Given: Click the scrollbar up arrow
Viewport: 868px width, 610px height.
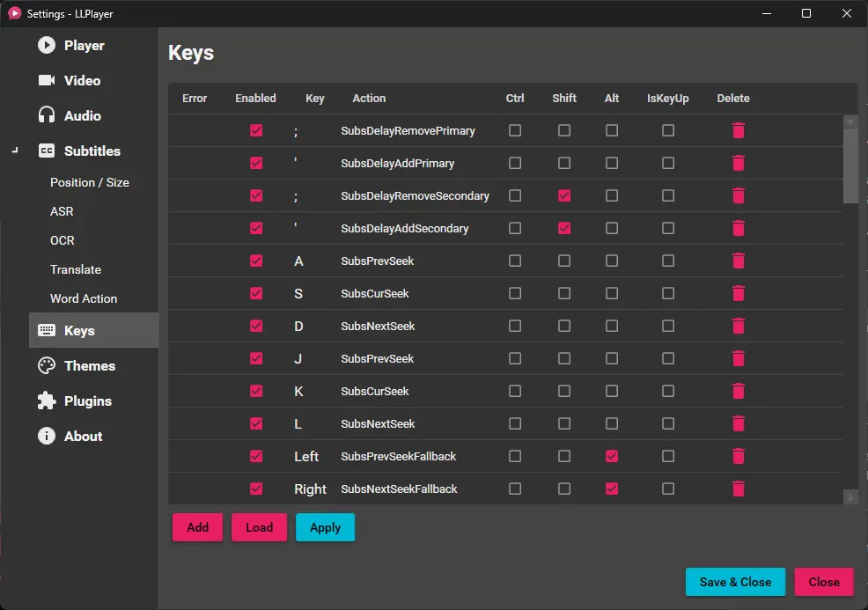Looking at the screenshot, I should (x=850, y=121).
